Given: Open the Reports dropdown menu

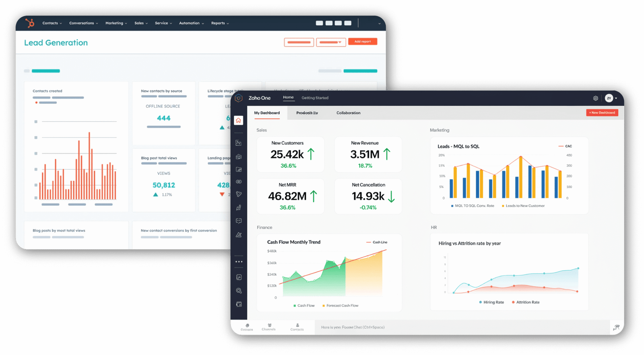Looking at the screenshot, I should (220, 23).
